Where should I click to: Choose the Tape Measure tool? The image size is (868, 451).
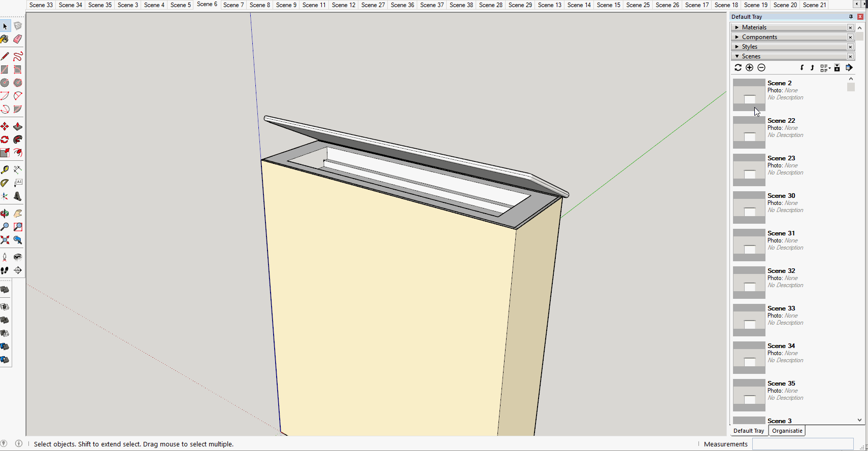click(x=5, y=170)
